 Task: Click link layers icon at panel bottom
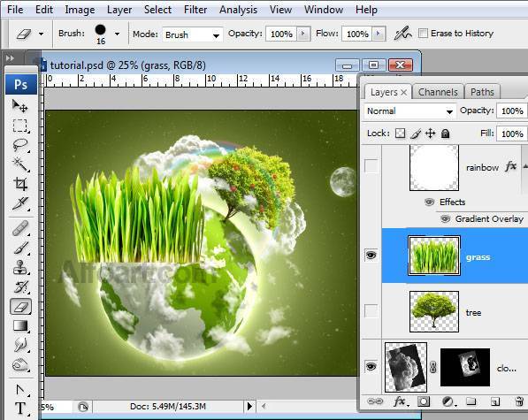click(x=375, y=401)
